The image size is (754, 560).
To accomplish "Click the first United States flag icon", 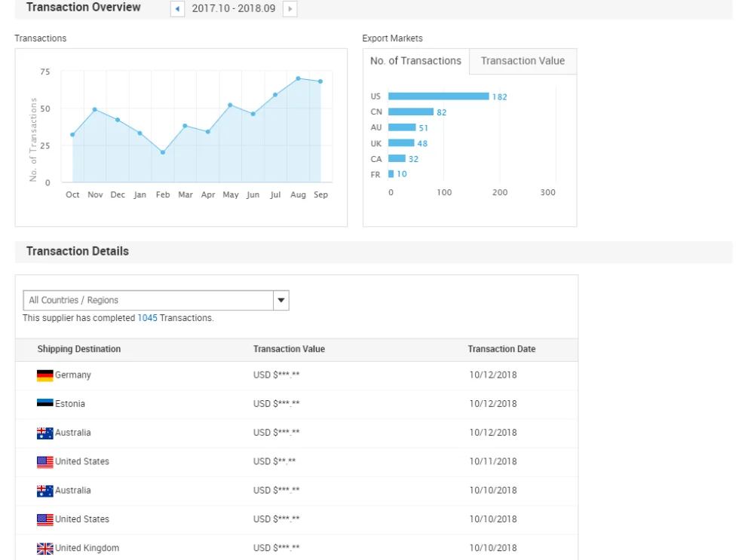I will [x=45, y=462].
